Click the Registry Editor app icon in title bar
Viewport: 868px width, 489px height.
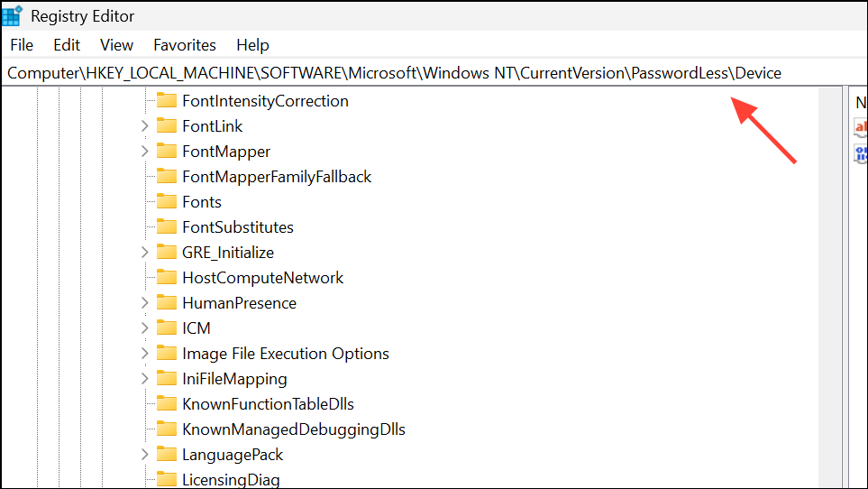point(12,16)
